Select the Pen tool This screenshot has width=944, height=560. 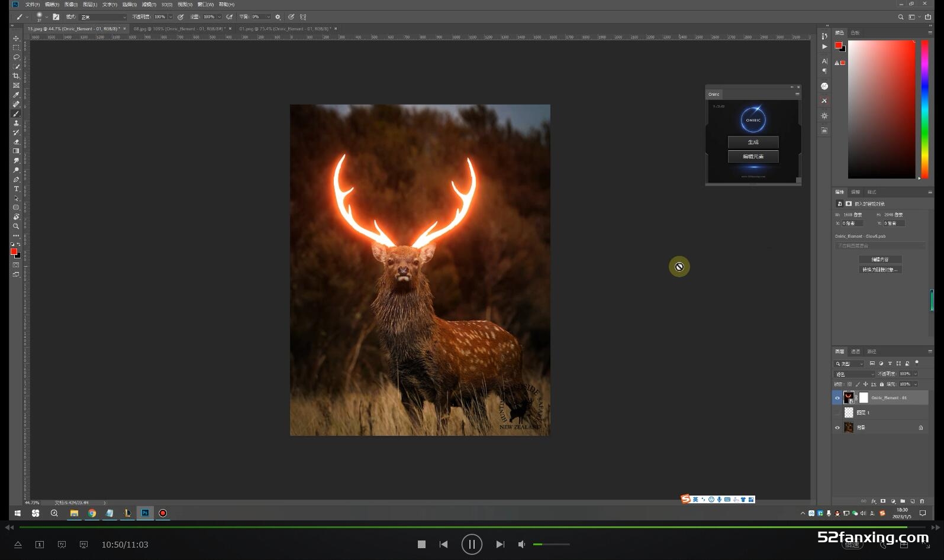pyautogui.click(x=16, y=179)
